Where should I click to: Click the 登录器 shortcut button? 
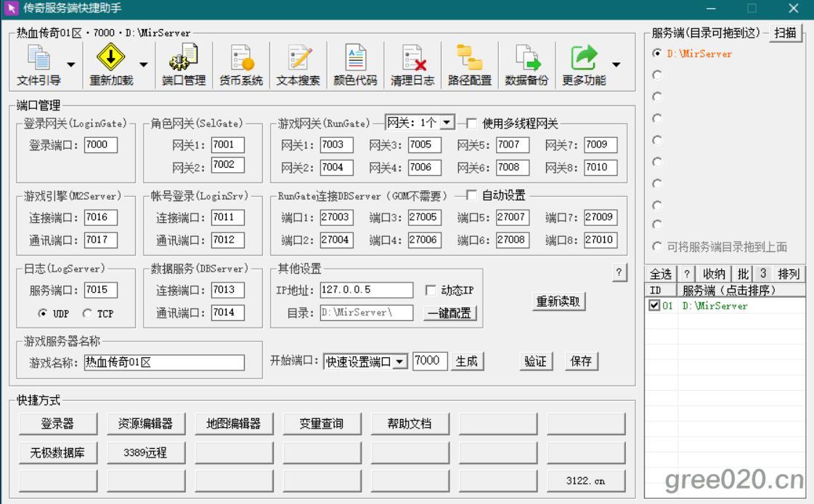pyautogui.click(x=57, y=423)
